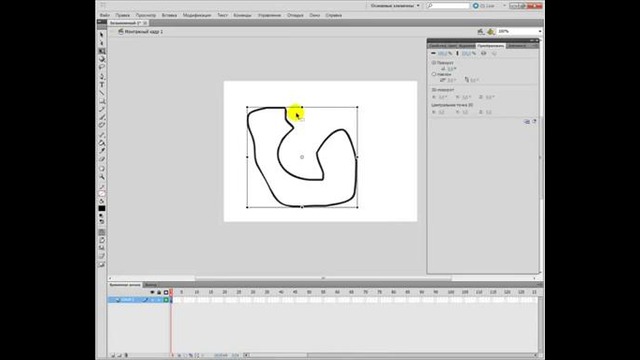Click the Edit Scene icon above stage

click(x=481, y=31)
